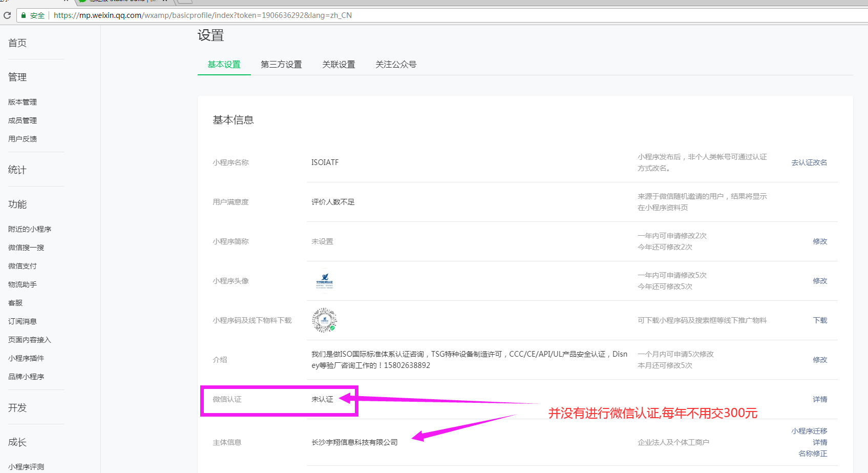The image size is (868, 473).
Task: Click the secure lock icon in address bar
Action: click(x=24, y=15)
